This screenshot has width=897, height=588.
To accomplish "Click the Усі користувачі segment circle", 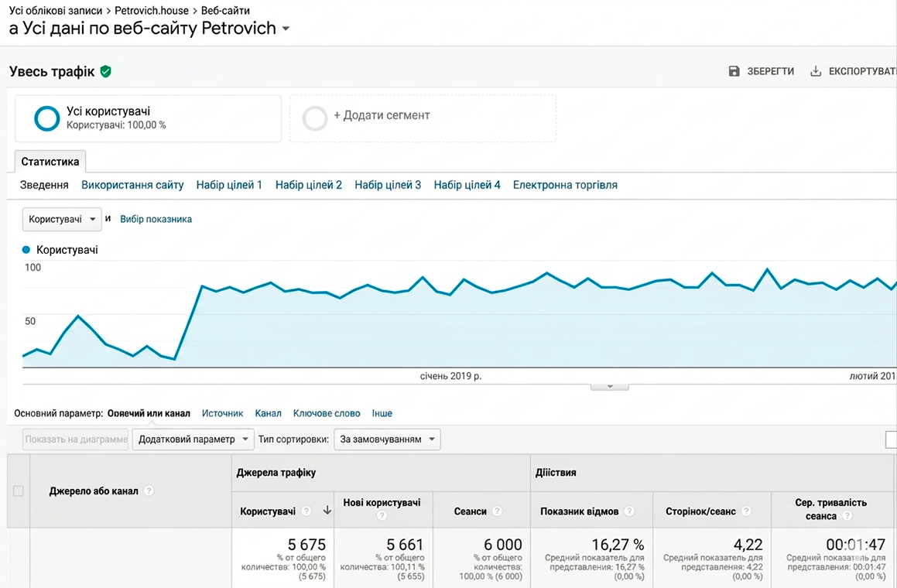I will click(x=47, y=118).
